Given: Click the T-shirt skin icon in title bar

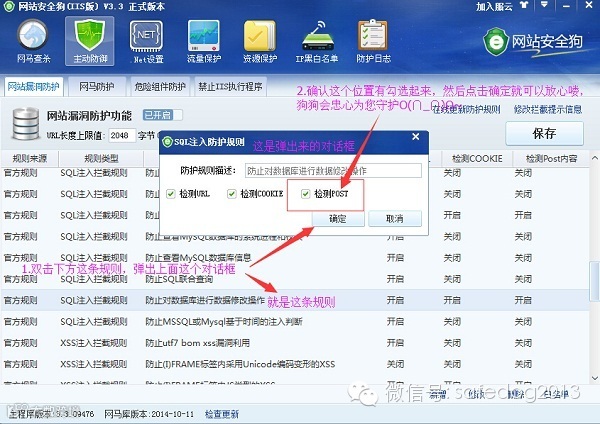Looking at the screenshot, I should 523,5.
